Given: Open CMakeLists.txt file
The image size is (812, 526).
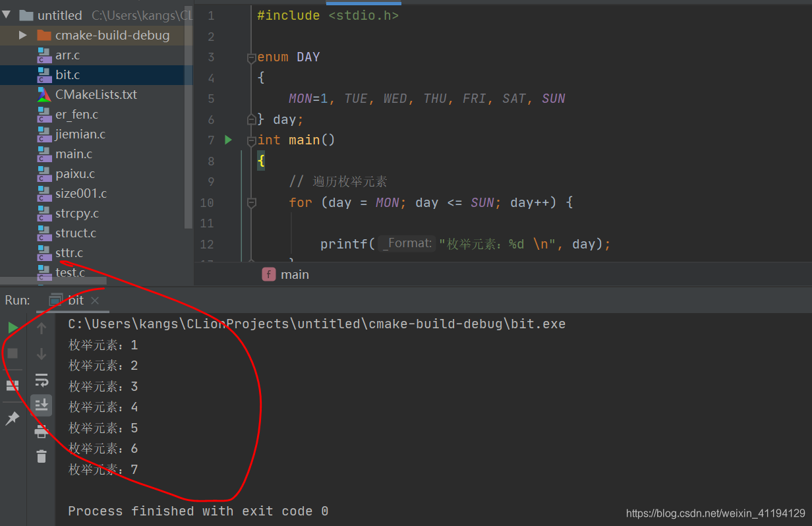Looking at the screenshot, I should [x=96, y=94].
